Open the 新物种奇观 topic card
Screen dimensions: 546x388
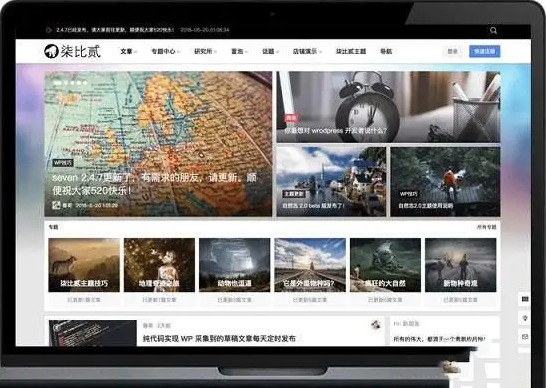point(460,265)
